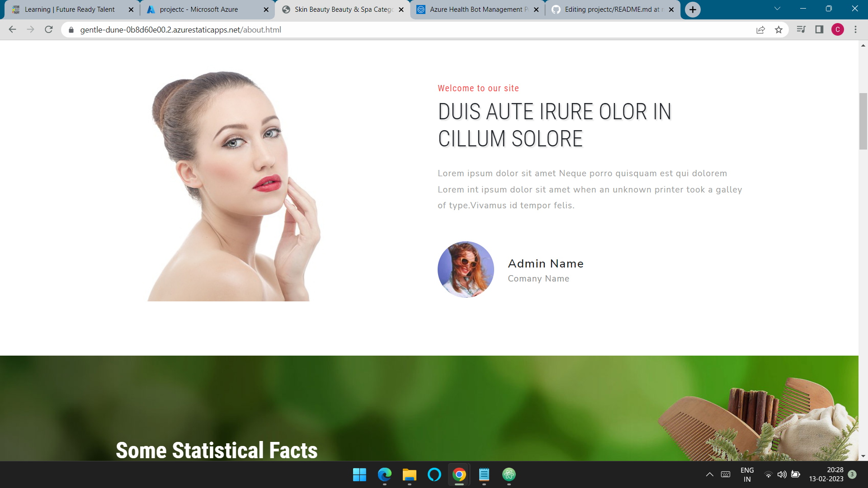Show hidden system tray icons
The width and height of the screenshot is (868, 488).
tap(709, 474)
